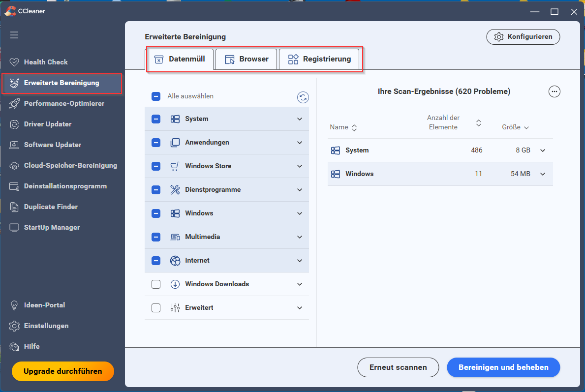Sort results by Name column

click(x=343, y=127)
